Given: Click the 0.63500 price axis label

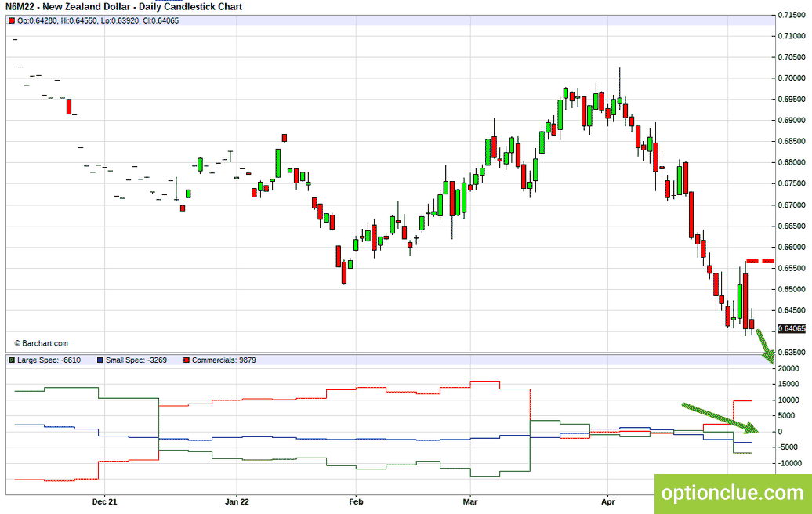Looking at the screenshot, I should [792, 353].
